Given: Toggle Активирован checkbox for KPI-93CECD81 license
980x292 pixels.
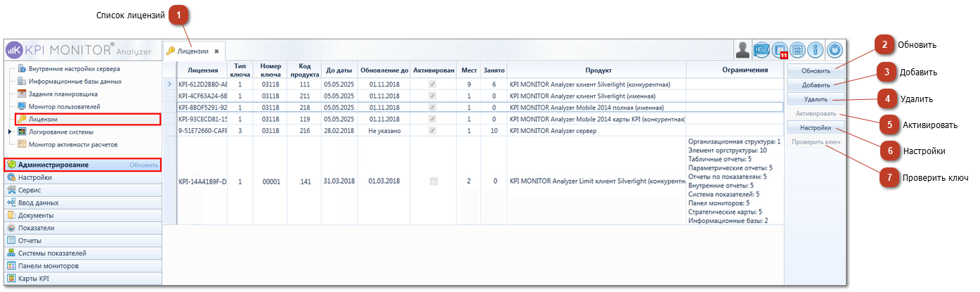Looking at the screenshot, I should (433, 119).
